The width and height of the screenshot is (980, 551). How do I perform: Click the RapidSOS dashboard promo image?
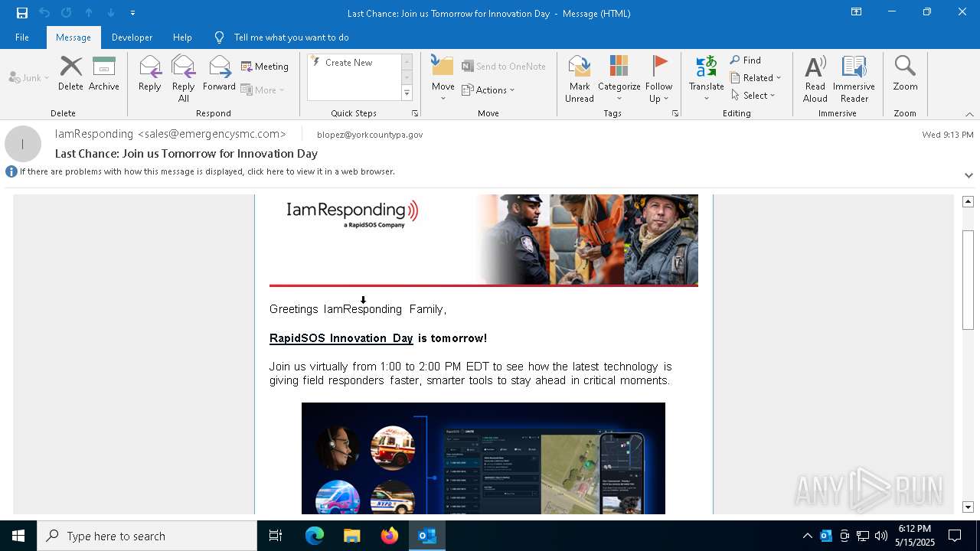tap(483, 458)
